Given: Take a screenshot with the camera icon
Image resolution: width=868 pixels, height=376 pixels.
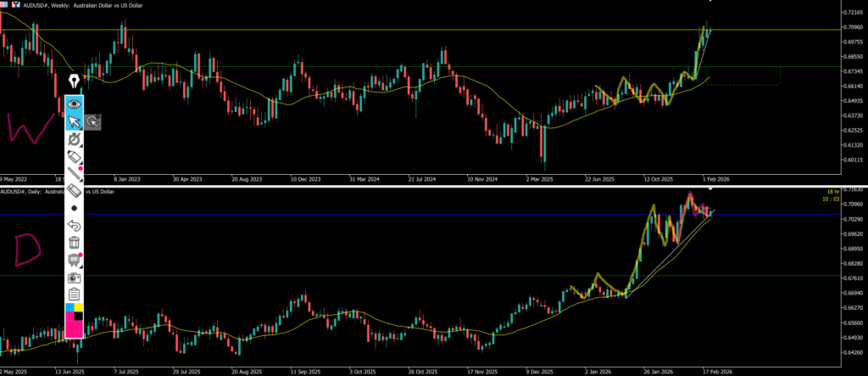Looking at the screenshot, I should 75,278.
